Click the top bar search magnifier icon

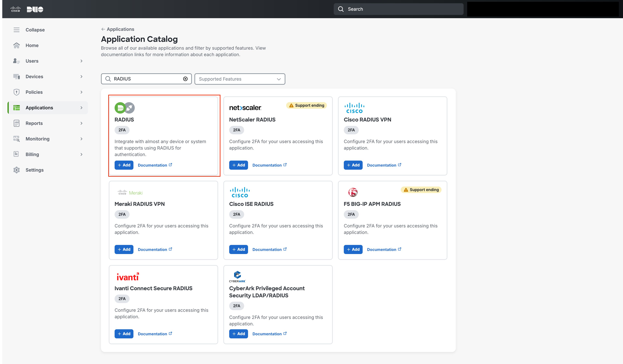pos(341,9)
